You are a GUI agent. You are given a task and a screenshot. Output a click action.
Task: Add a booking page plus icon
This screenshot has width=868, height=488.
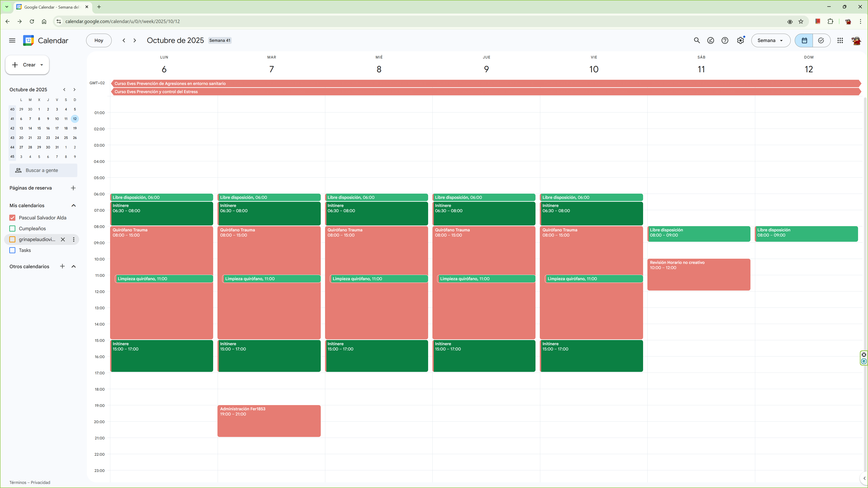tap(73, 188)
